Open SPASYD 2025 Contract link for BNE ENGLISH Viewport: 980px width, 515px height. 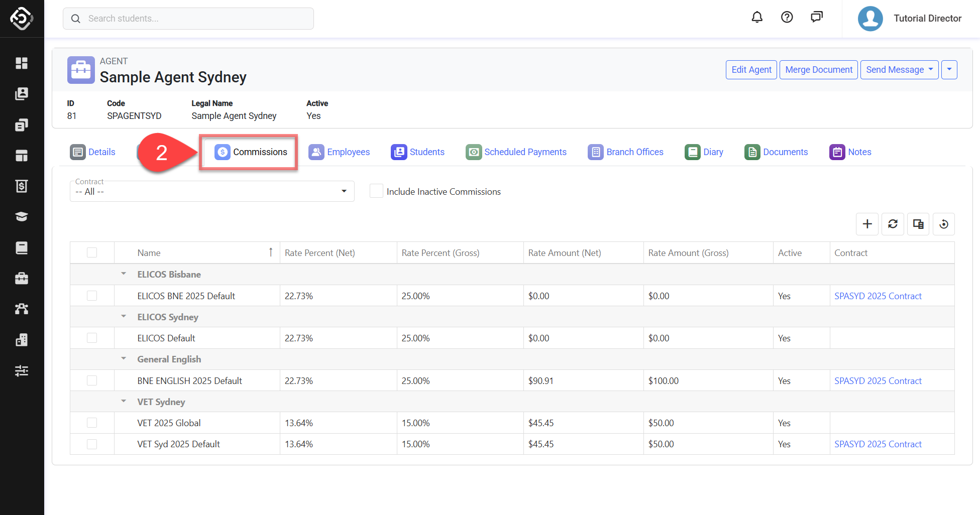coord(878,381)
